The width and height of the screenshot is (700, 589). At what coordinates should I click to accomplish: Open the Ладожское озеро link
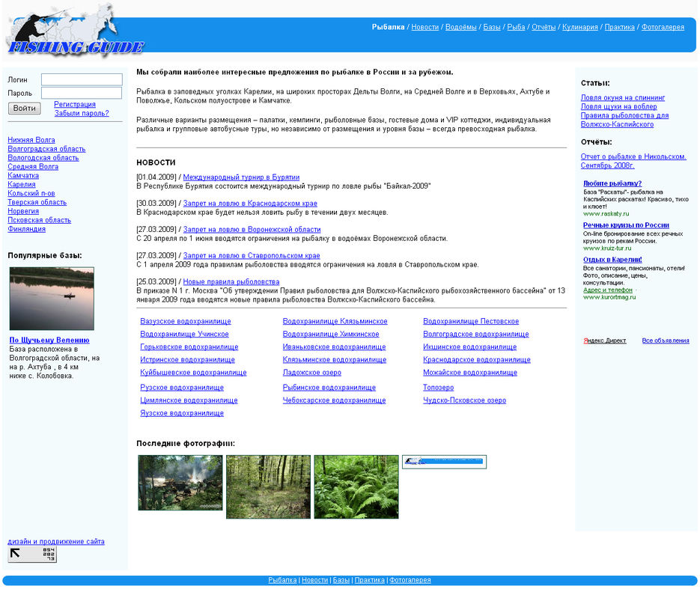coord(311,373)
